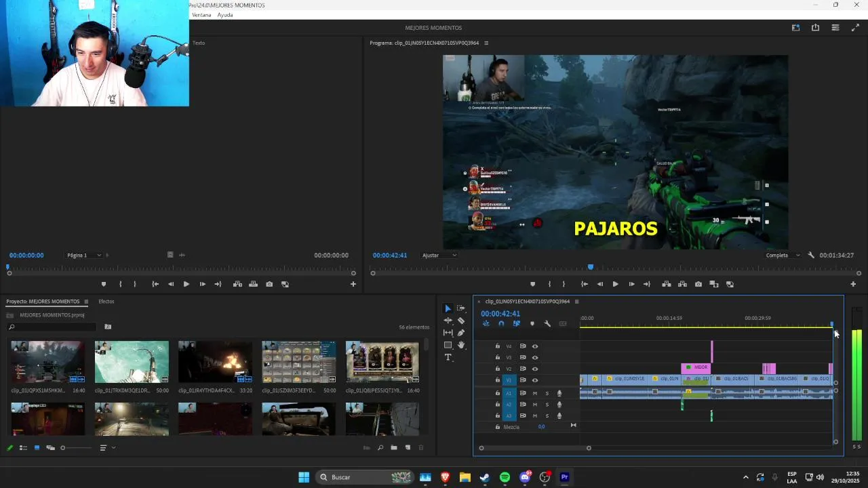Click Overwrite button in Source monitor
The height and width of the screenshot is (488, 868).
(253, 284)
